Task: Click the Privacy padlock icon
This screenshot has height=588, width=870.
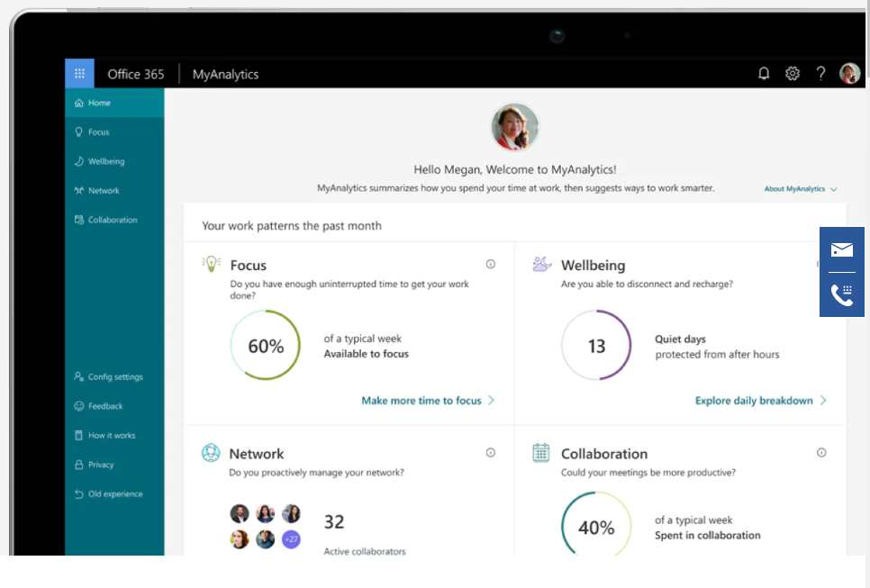Action: tap(78, 465)
